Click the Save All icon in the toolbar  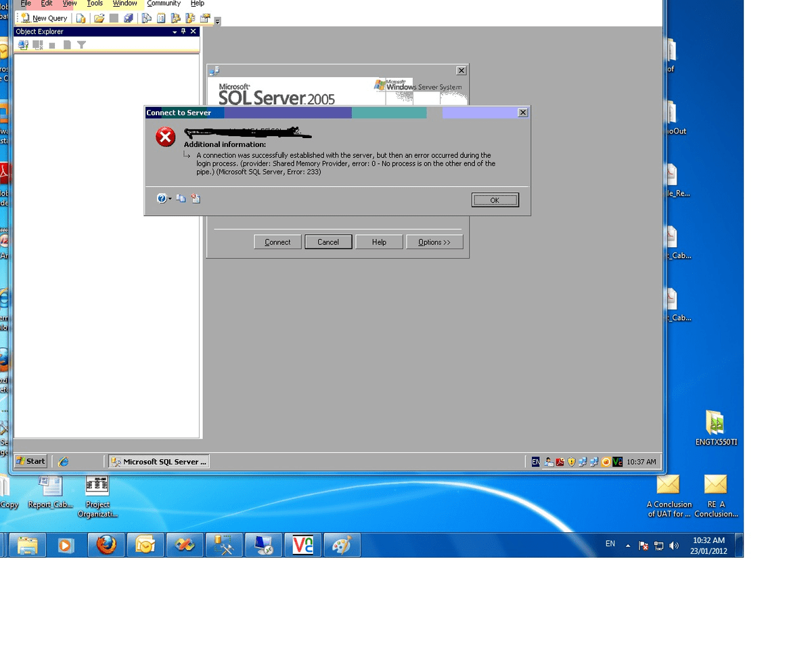tap(128, 18)
